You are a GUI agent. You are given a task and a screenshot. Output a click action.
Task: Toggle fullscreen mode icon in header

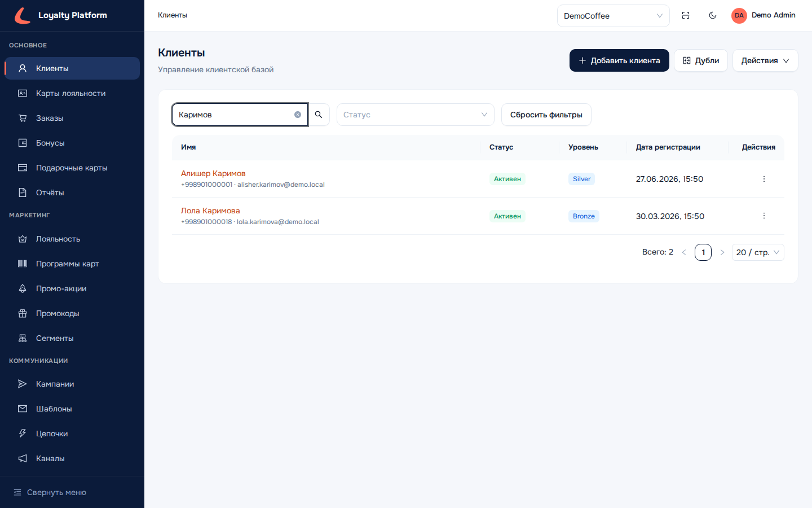pyautogui.click(x=686, y=15)
